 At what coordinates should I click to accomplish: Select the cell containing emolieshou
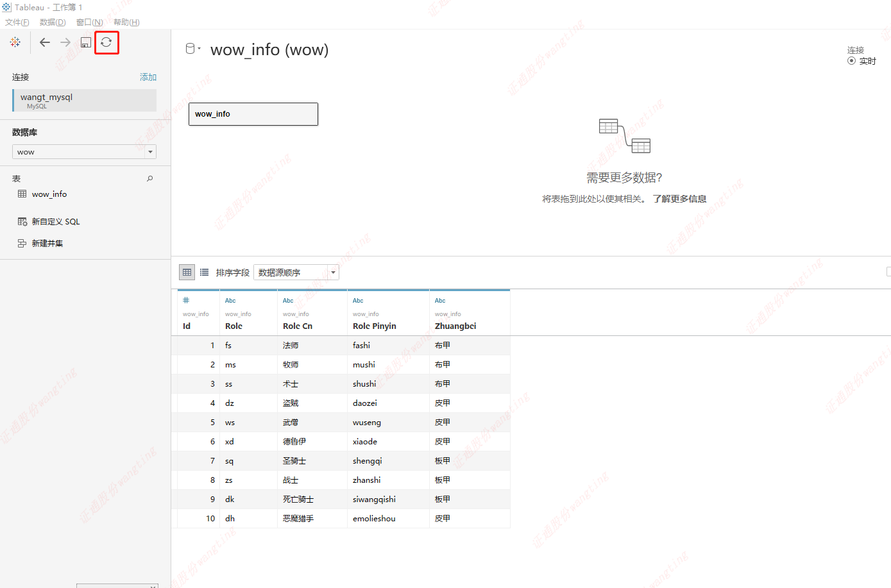tap(388, 518)
